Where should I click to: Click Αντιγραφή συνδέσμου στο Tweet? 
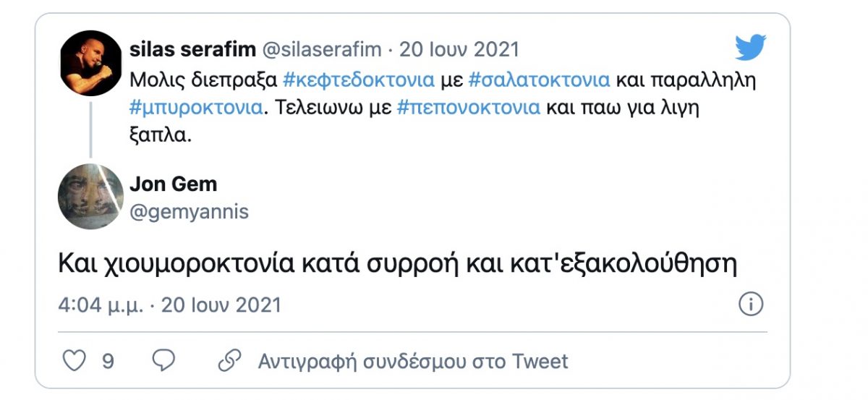(x=413, y=361)
